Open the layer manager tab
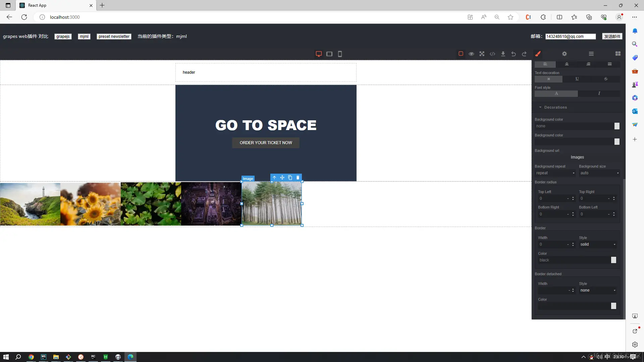 pyautogui.click(x=591, y=54)
